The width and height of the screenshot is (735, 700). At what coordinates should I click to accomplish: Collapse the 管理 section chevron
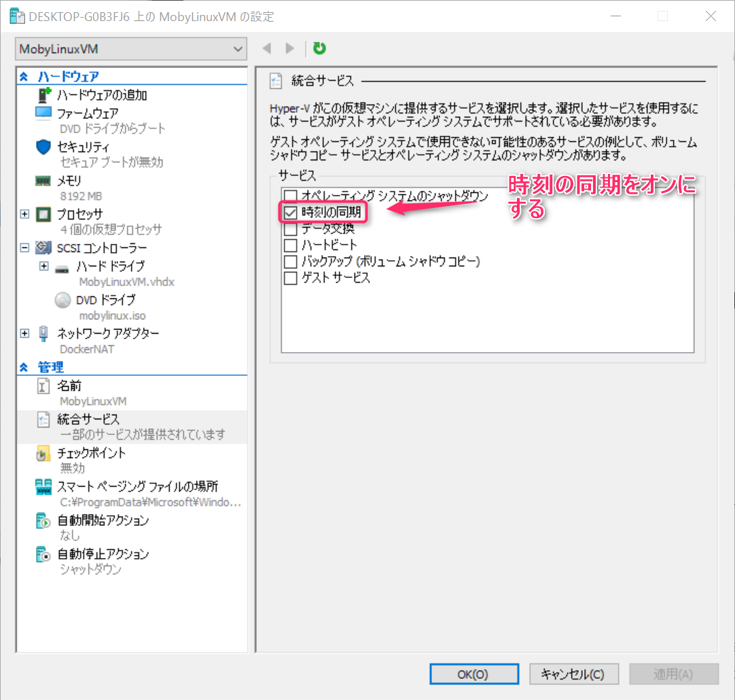coord(24,367)
